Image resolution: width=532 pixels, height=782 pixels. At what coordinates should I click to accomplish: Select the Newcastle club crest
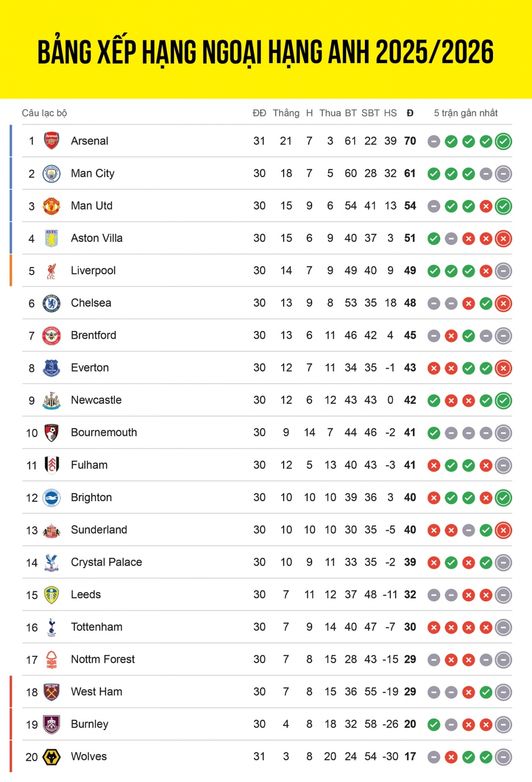click(x=51, y=401)
